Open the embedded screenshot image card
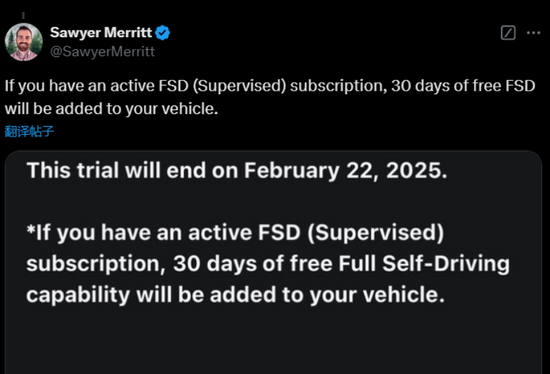This screenshot has height=374, width=550. pos(273,262)
